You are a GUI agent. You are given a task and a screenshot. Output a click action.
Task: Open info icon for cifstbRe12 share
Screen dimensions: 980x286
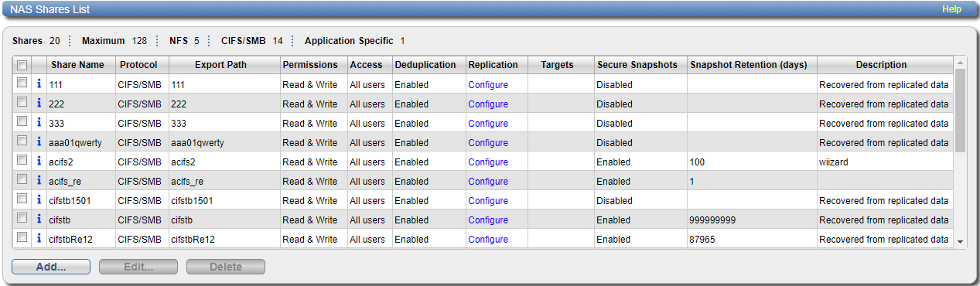point(39,238)
